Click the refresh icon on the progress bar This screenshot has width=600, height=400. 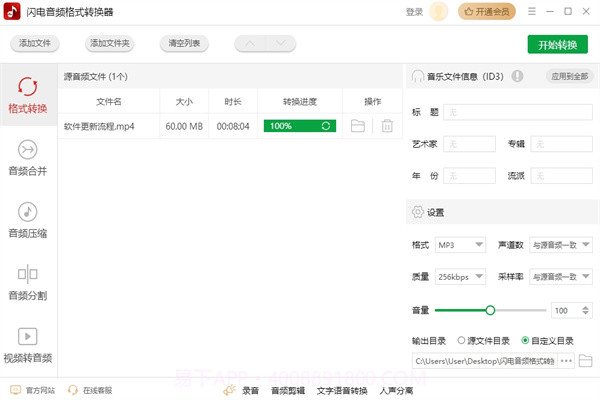click(326, 126)
